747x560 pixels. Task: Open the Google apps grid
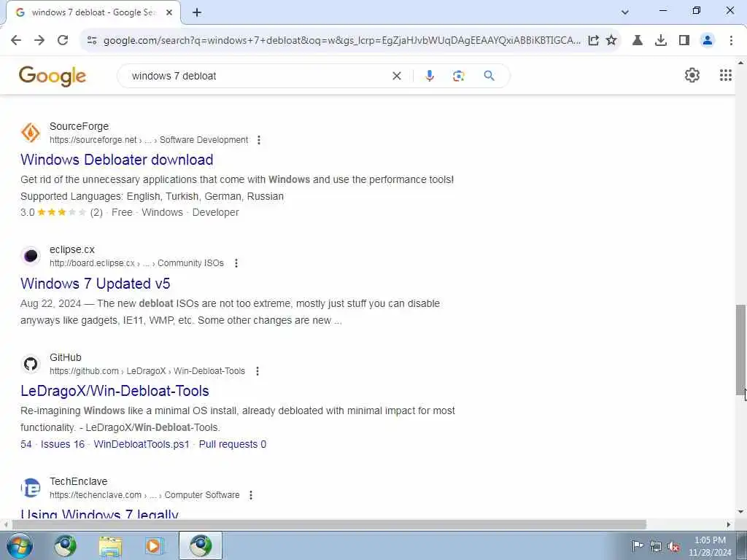[x=726, y=75]
